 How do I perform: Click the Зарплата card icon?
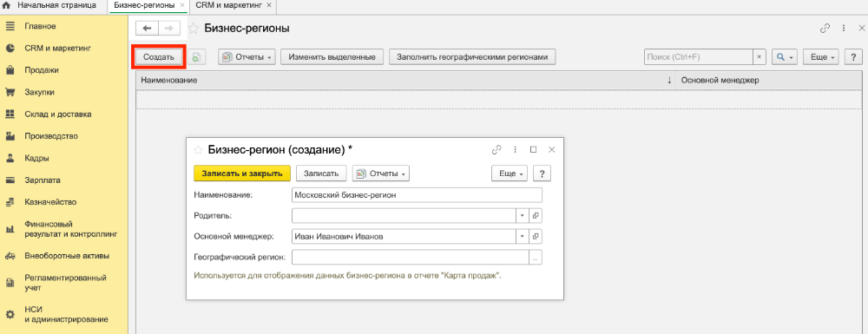pyautogui.click(x=10, y=180)
